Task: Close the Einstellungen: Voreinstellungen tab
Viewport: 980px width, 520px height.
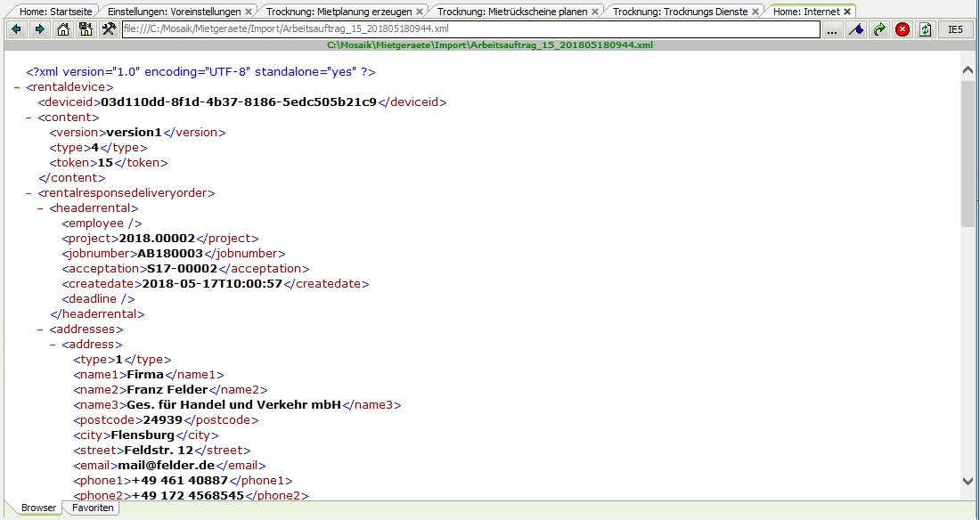Action: pyautogui.click(x=248, y=12)
